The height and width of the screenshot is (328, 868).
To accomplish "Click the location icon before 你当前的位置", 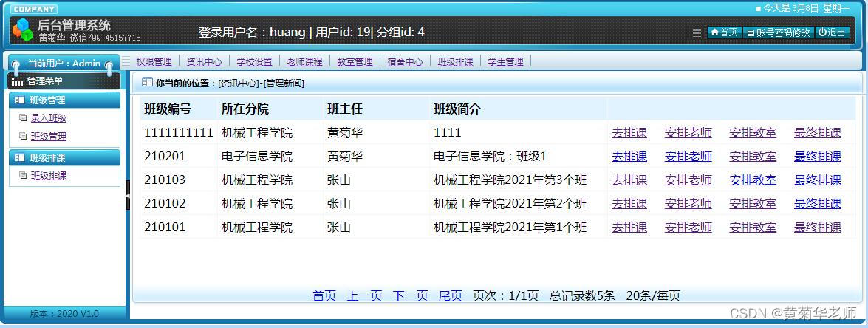I will click(x=147, y=83).
